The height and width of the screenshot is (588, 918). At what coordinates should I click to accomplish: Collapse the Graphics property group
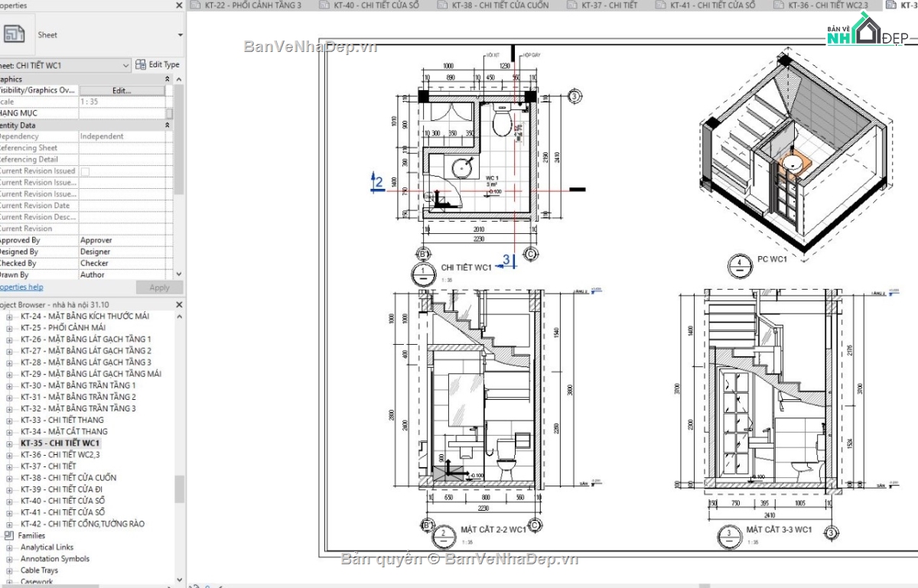168,80
